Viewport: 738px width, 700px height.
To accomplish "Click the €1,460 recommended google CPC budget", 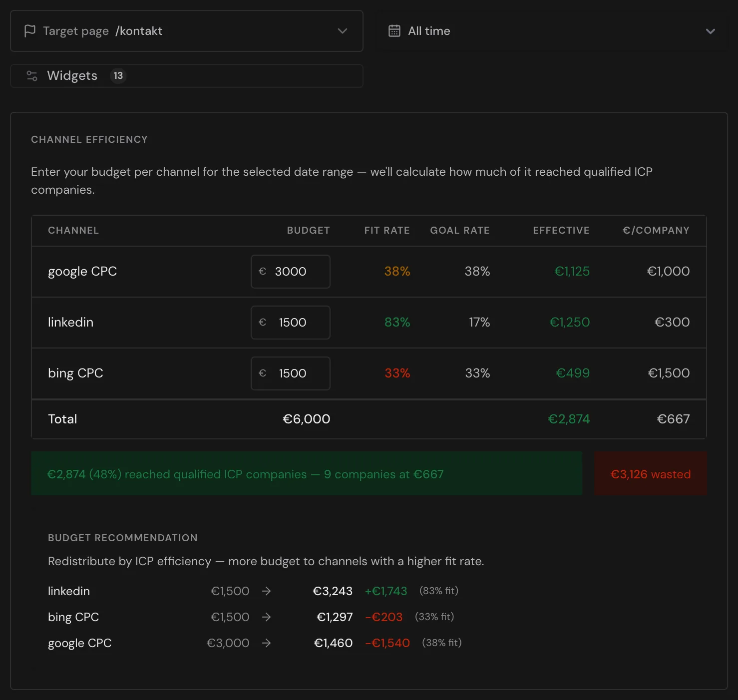I will (333, 643).
